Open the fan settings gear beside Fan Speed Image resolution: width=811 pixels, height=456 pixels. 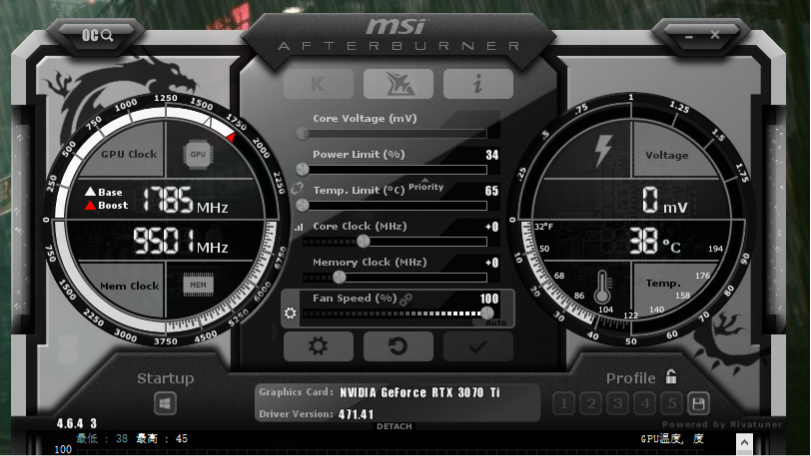tap(290, 313)
